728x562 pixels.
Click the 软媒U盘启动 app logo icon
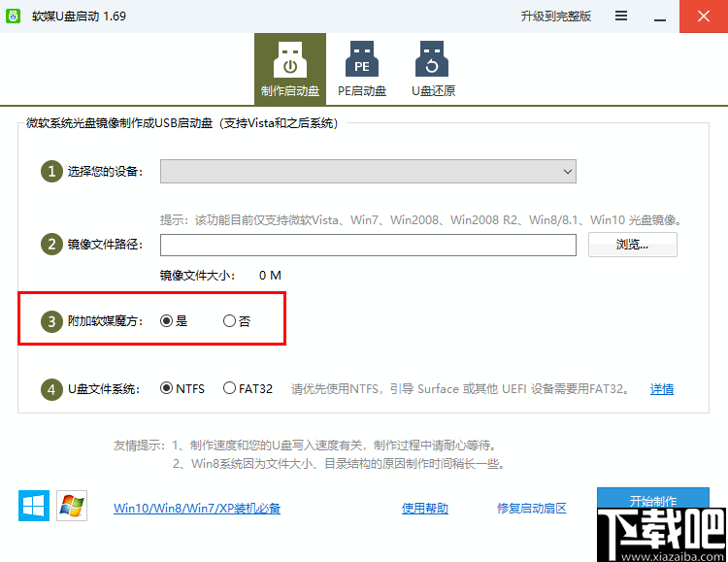click(13, 17)
